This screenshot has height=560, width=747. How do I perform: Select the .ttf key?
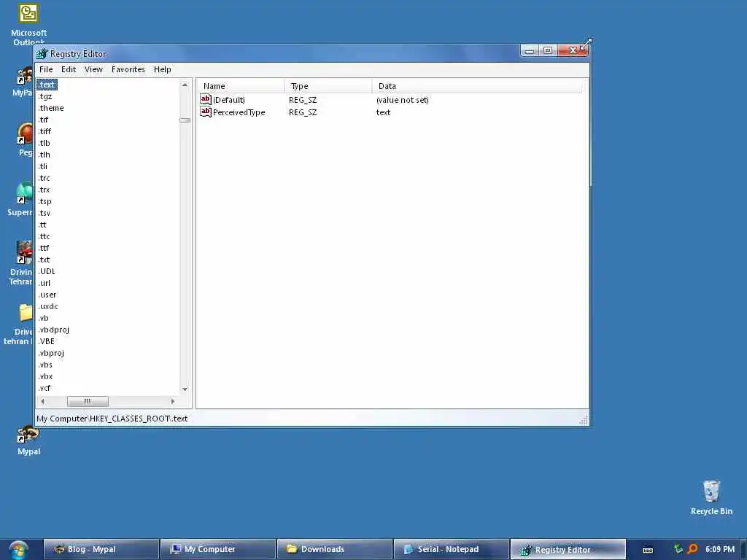(43, 248)
